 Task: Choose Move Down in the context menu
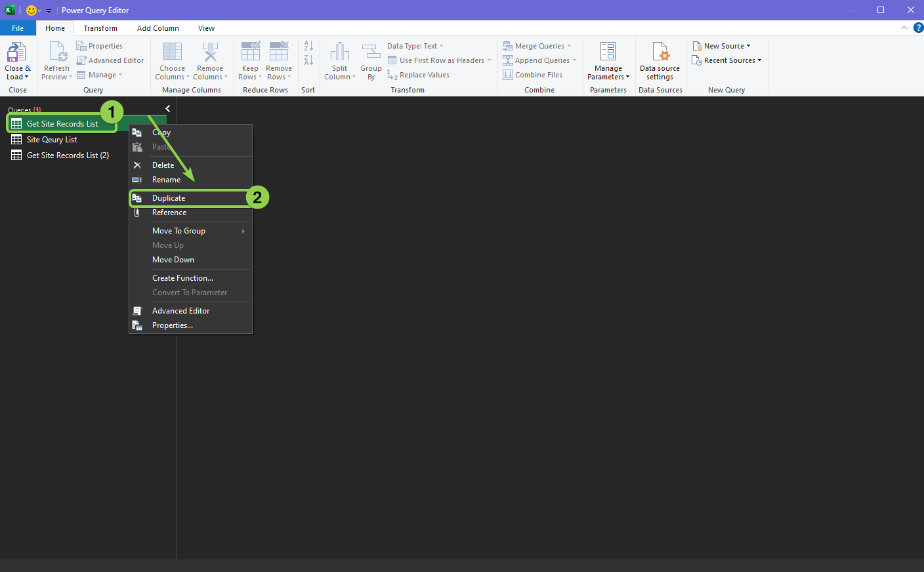point(190,260)
